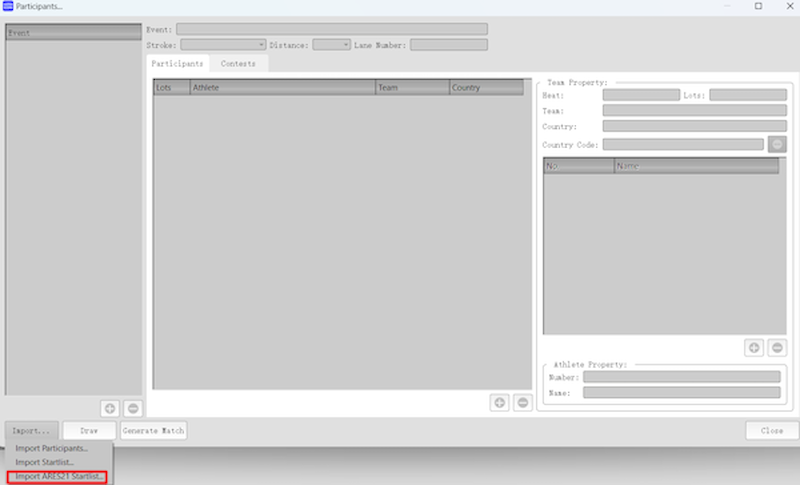Click the minus icon beside Country Code
800x485 pixels.
tap(777, 145)
